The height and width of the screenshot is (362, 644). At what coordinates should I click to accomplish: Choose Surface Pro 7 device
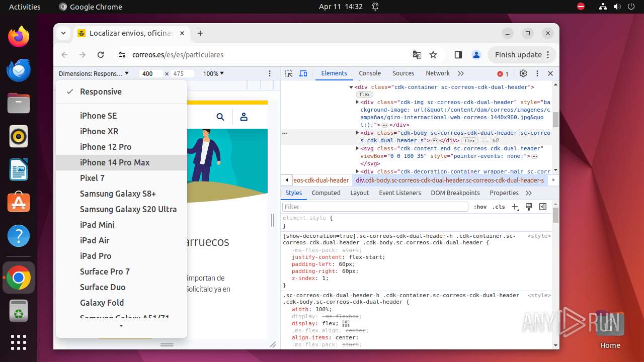point(121,271)
